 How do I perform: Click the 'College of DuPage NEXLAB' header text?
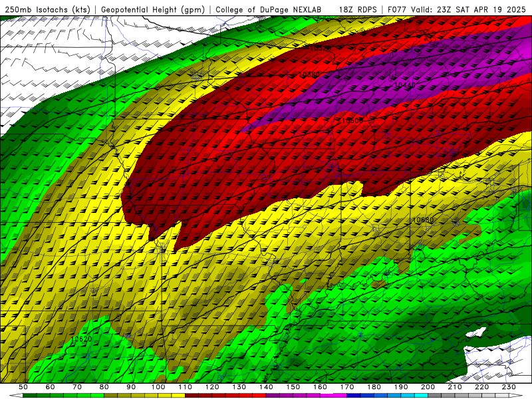click(x=269, y=9)
